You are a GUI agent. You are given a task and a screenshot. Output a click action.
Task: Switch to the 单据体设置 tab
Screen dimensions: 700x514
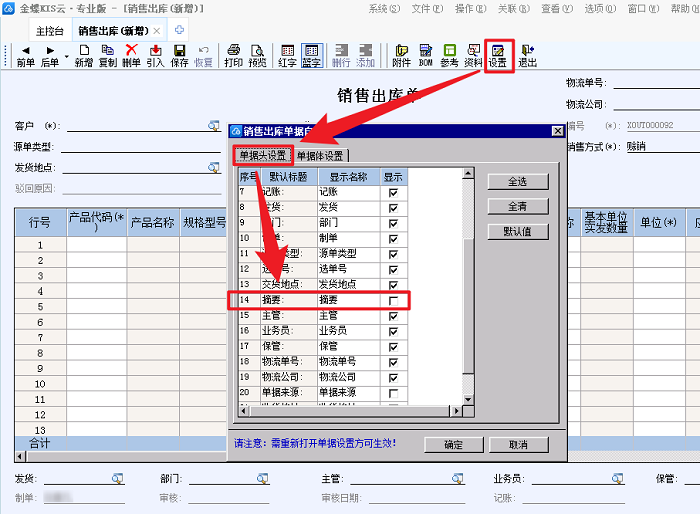(320, 156)
